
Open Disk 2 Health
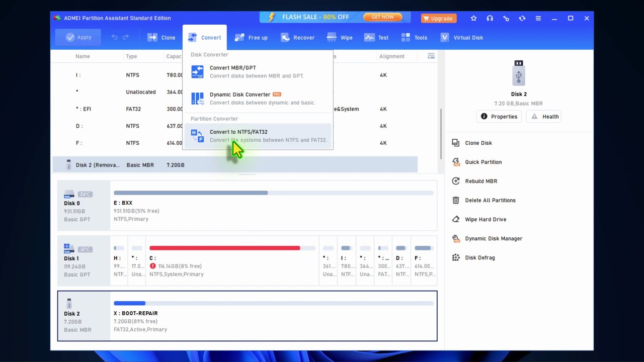[x=545, y=117]
